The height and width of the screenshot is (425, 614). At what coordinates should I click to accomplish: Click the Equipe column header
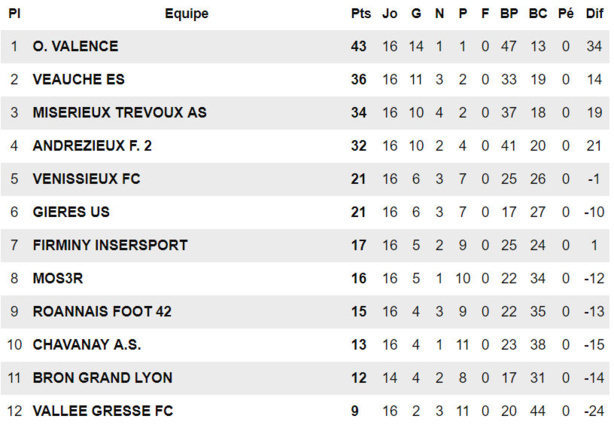tap(187, 14)
